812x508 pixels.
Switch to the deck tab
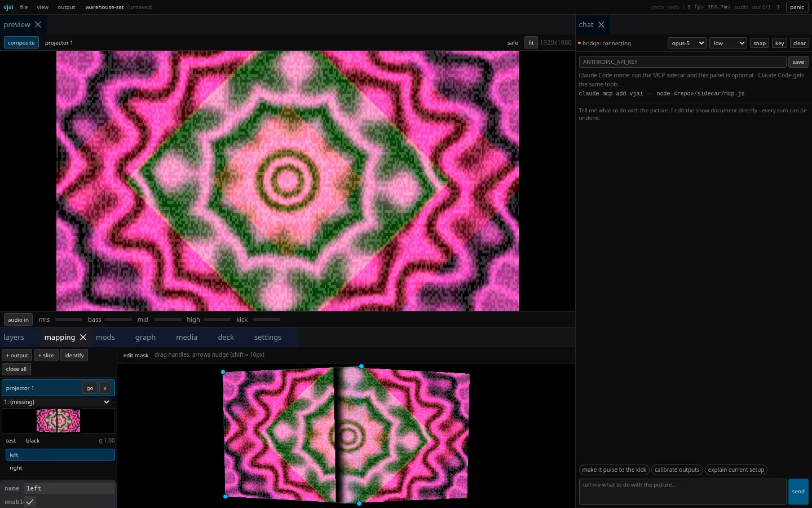[226, 337]
